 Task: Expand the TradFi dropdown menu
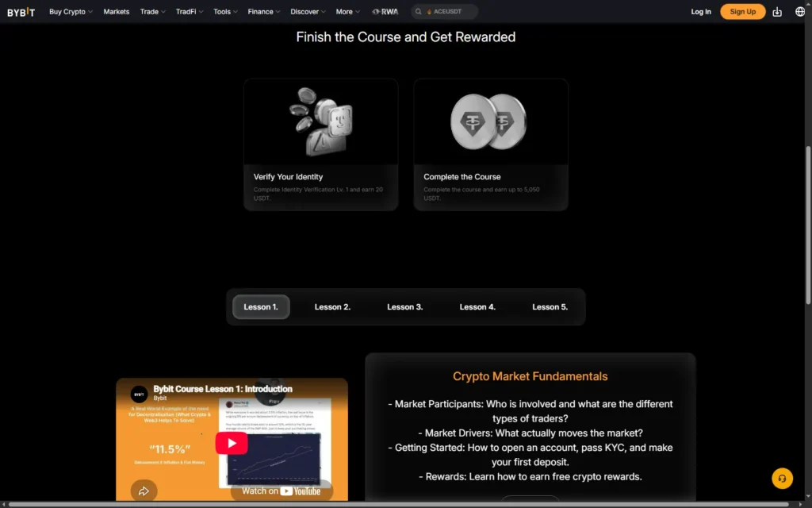pos(190,11)
